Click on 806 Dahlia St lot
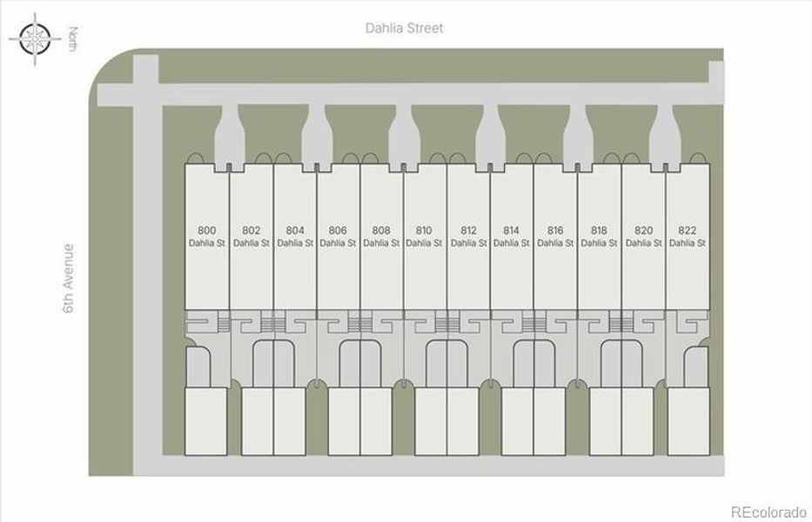The height and width of the screenshot is (522, 812). [x=338, y=237]
